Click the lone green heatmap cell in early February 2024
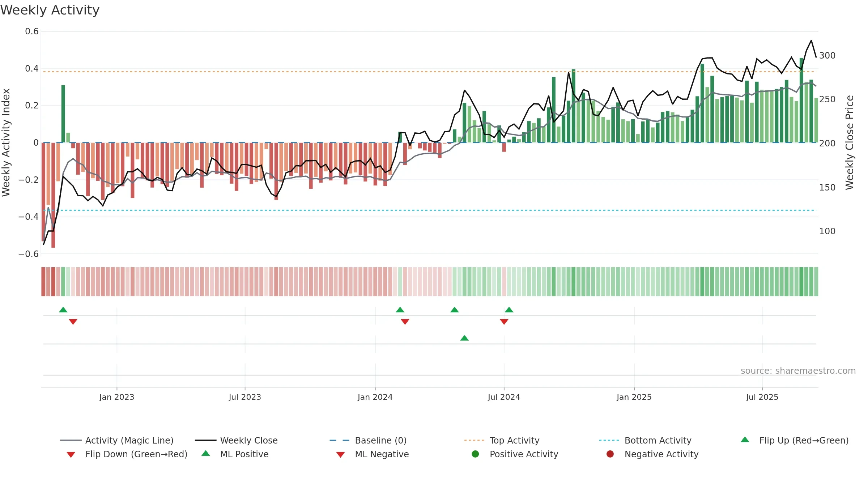The width and height of the screenshot is (868, 488). [400, 282]
